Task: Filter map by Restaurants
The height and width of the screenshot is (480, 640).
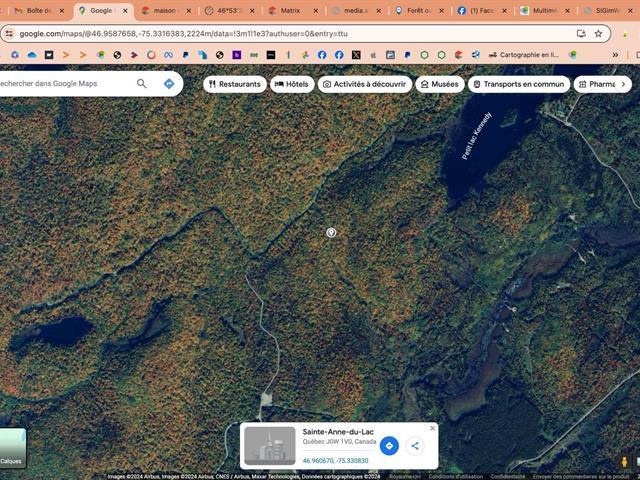Action: (x=235, y=84)
